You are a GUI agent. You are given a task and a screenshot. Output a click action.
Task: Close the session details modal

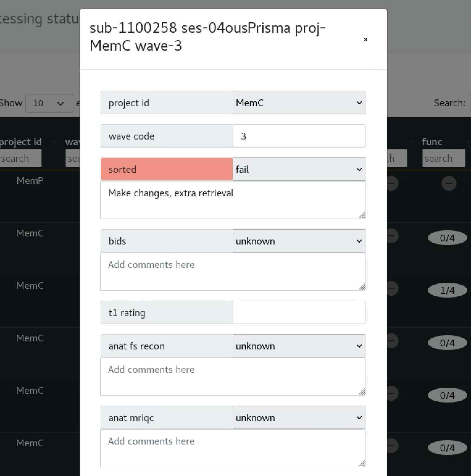coord(365,40)
